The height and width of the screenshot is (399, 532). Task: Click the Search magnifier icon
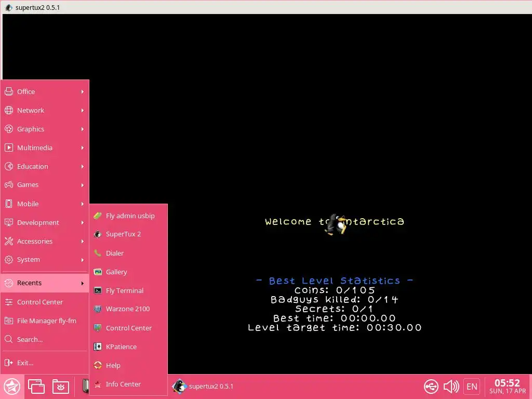tap(9, 339)
